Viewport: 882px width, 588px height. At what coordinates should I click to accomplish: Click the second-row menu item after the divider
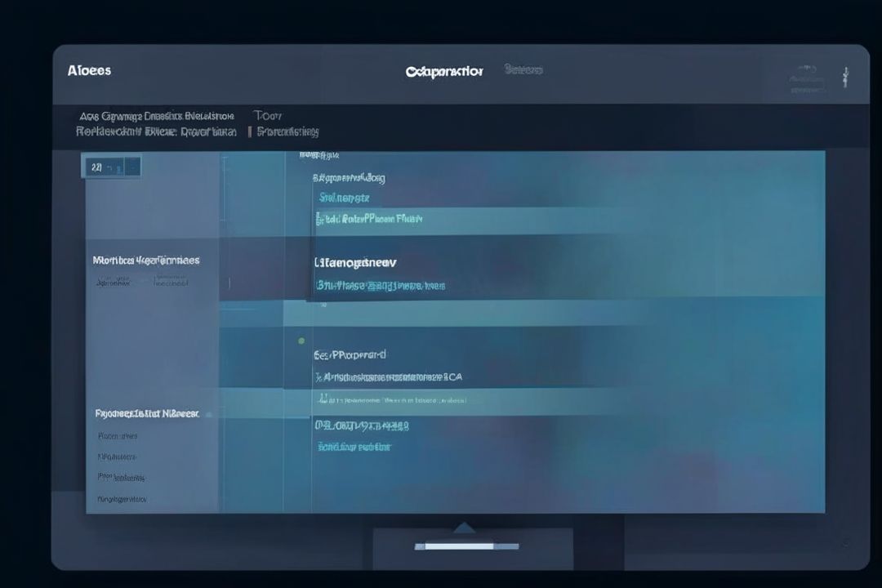[287, 131]
